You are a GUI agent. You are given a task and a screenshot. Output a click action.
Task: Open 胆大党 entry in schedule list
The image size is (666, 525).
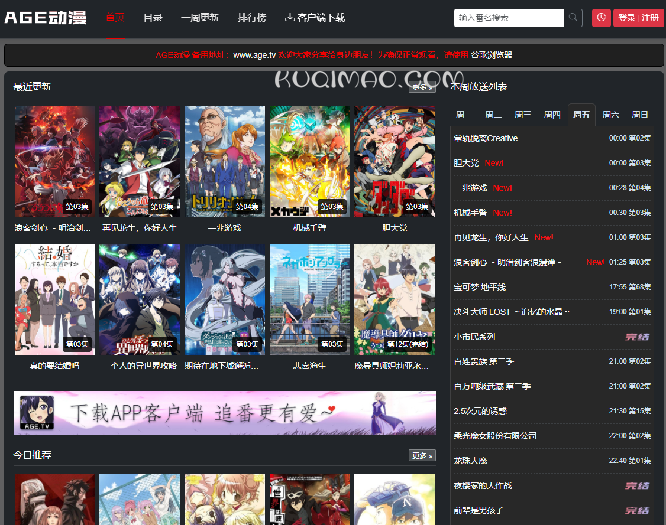[x=466, y=163]
